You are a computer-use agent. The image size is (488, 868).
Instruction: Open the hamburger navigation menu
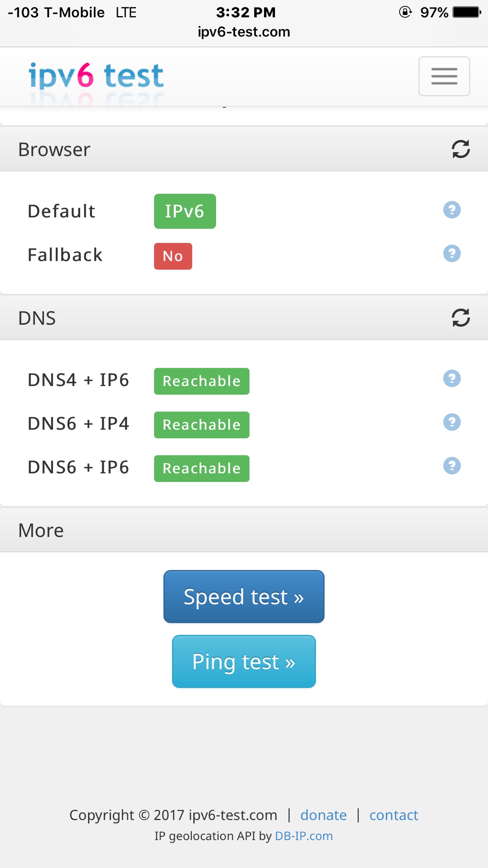[444, 76]
